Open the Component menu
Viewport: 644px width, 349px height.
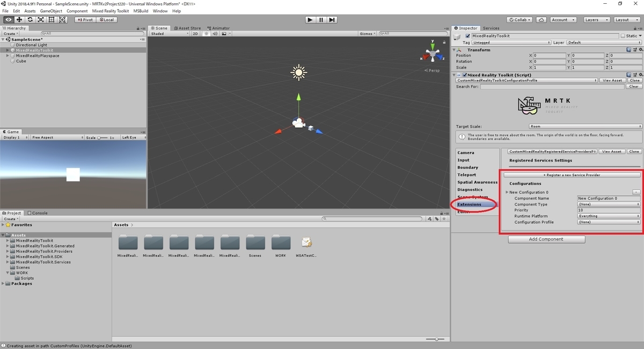(77, 11)
